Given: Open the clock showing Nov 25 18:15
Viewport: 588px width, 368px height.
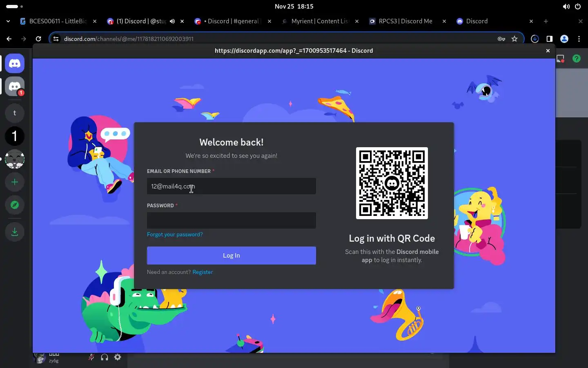Looking at the screenshot, I should (x=294, y=7).
